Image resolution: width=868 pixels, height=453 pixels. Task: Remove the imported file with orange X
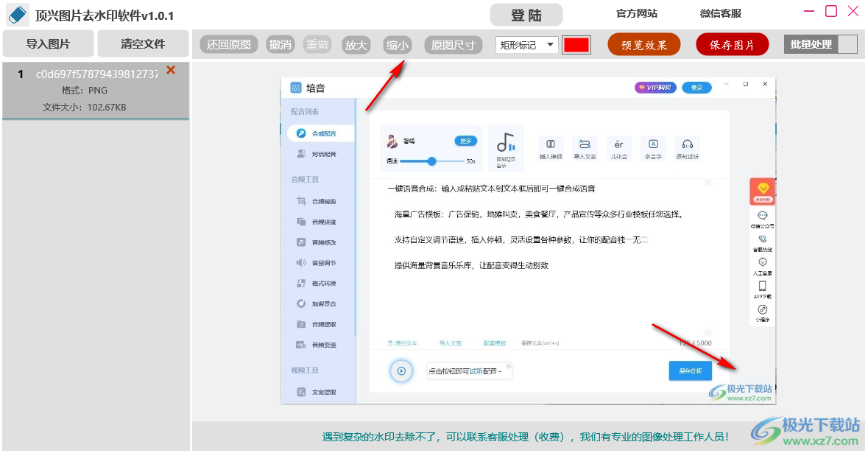pyautogui.click(x=171, y=70)
